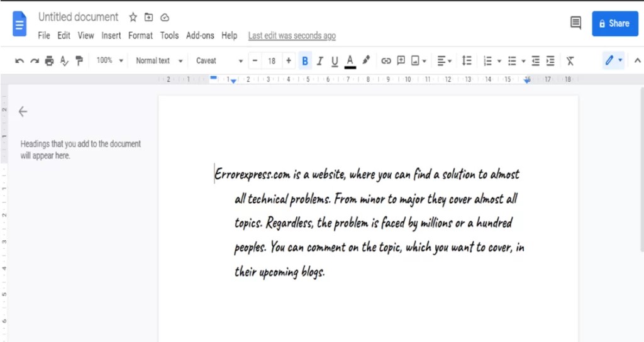Toggle the numbered list
The width and height of the screenshot is (644, 342).
click(487, 61)
